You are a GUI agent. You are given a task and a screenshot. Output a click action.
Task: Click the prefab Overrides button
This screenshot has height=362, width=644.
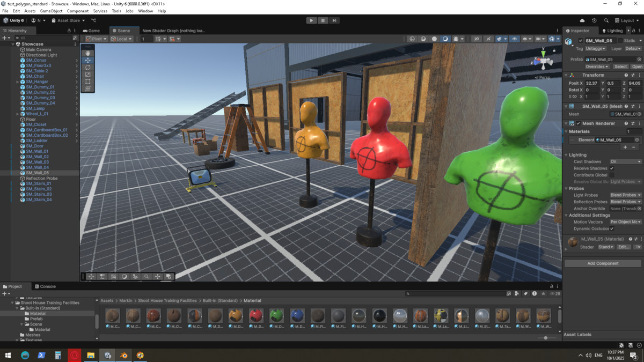[597, 67]
